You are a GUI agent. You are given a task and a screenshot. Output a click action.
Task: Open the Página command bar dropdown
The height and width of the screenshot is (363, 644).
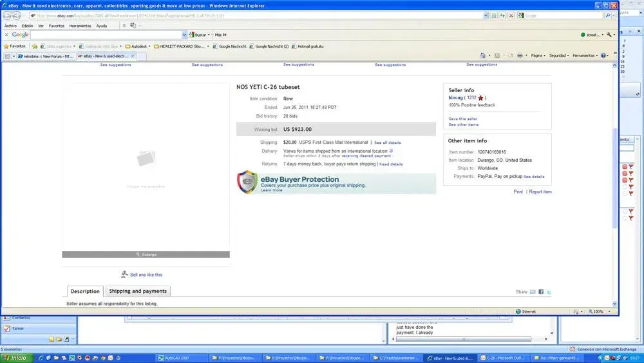[538, 55]
